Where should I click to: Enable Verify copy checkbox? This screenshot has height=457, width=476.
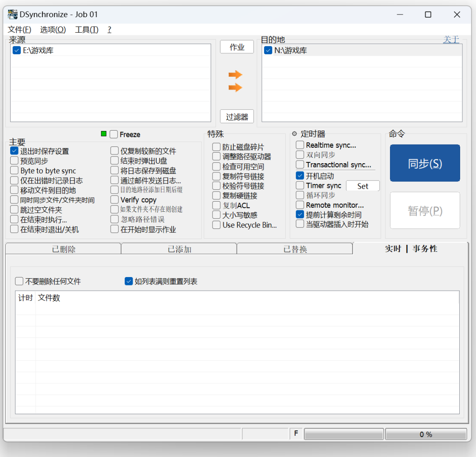point(115,200)
